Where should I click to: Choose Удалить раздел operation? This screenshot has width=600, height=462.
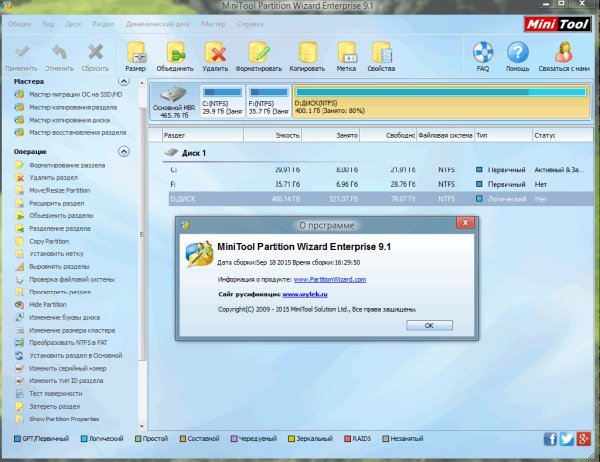[53, 178]
